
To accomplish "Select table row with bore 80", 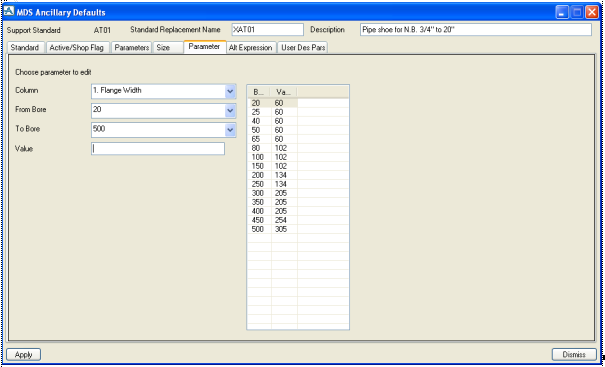I will click(298, 148).
